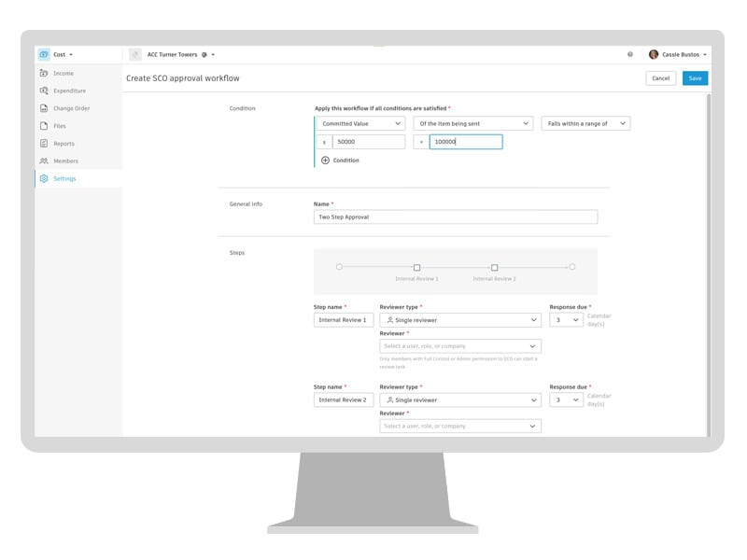
Task: Click the Members sidebar icon
Action: click(44, 161)
